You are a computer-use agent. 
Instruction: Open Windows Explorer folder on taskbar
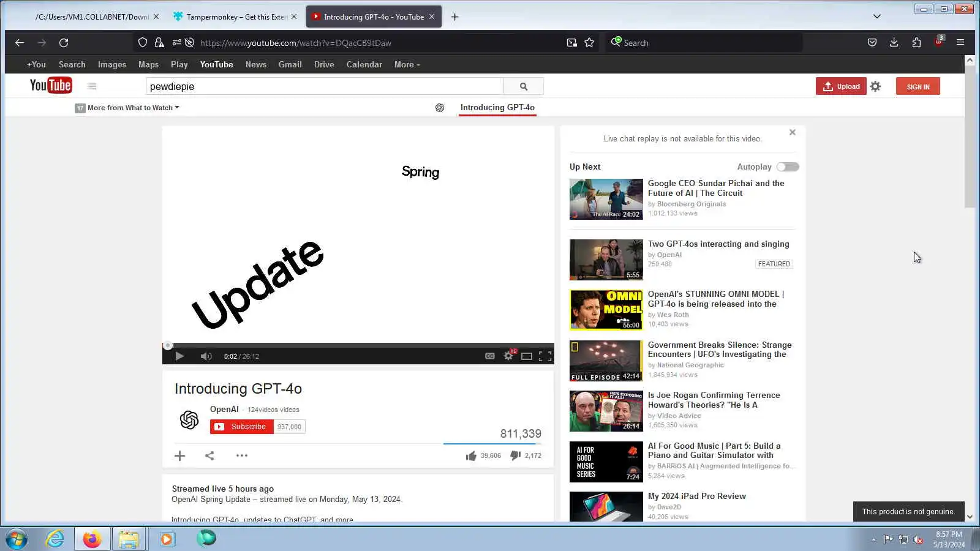pos(129,539)
